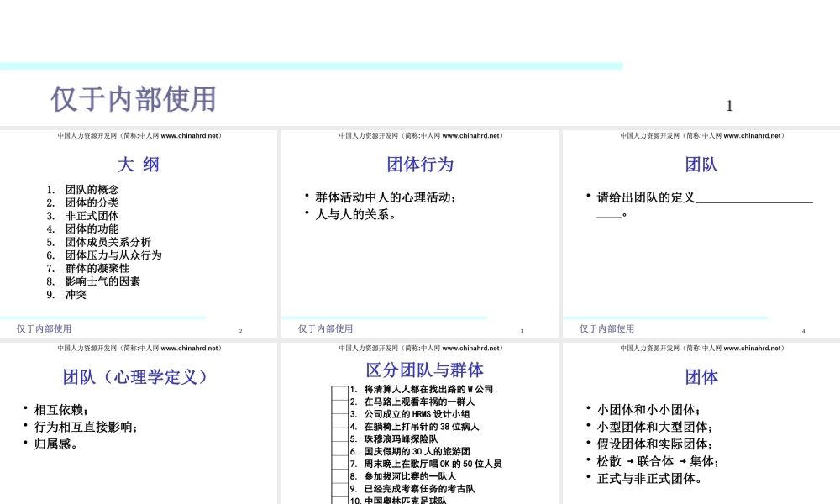The image size is (840, 504).
Task: Open the 大纲 outline slide thumbnail
Action: pyautogui.click(x=139, y=234)
